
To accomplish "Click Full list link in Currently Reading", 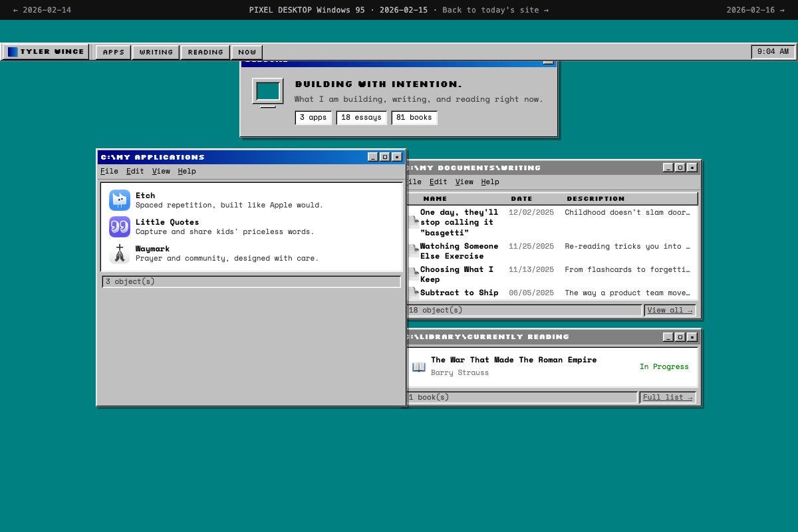I will (668, 397).
